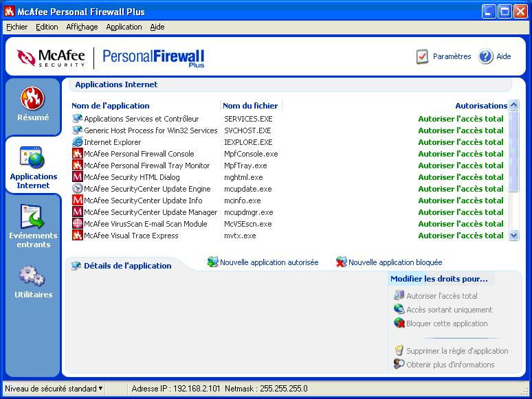The height and width of the screenshot is (399, 532).
Task: Click the Paramètres link
Action: (452, 56)
